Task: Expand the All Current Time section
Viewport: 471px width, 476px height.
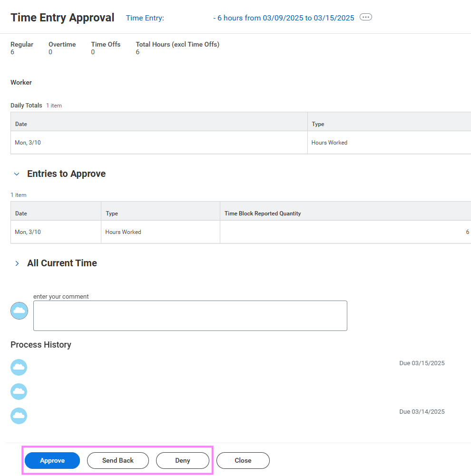Action: pyautogui.click(x=17, y=263)
